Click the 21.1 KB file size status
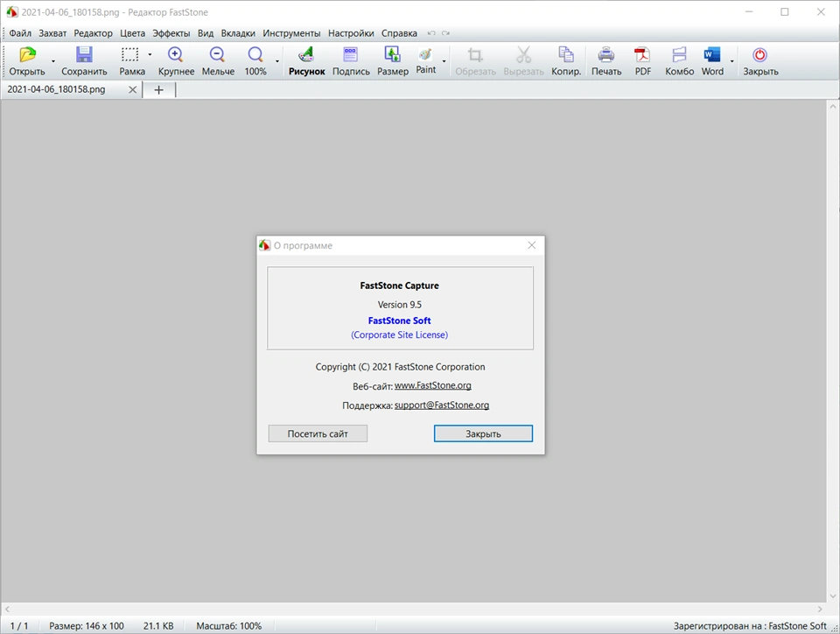Screen dimensions: 840x634 pyautogui.click(x=158, y=626)
